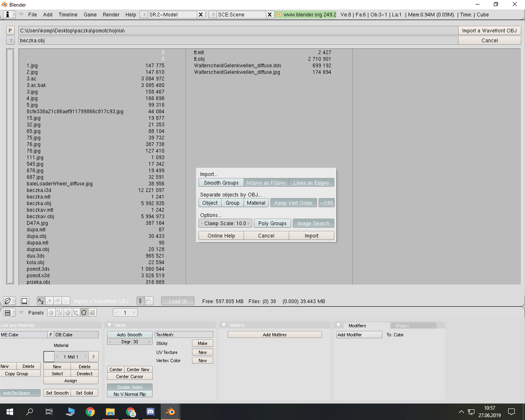Click the Import button in the dialog
Viewport: 525px width, 420px height.
pos(311,235)
